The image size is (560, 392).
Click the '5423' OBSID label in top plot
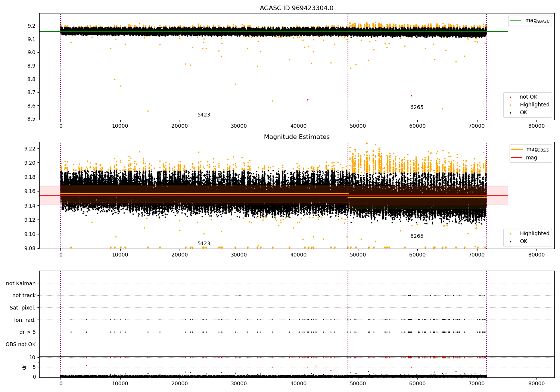click(x=203, y=115)
